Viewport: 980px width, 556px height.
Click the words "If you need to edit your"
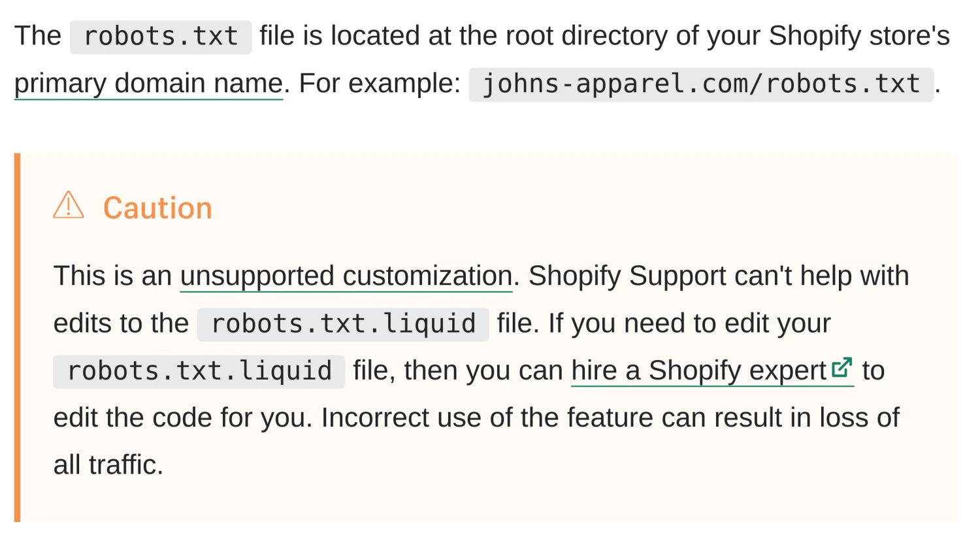point(689,323)
